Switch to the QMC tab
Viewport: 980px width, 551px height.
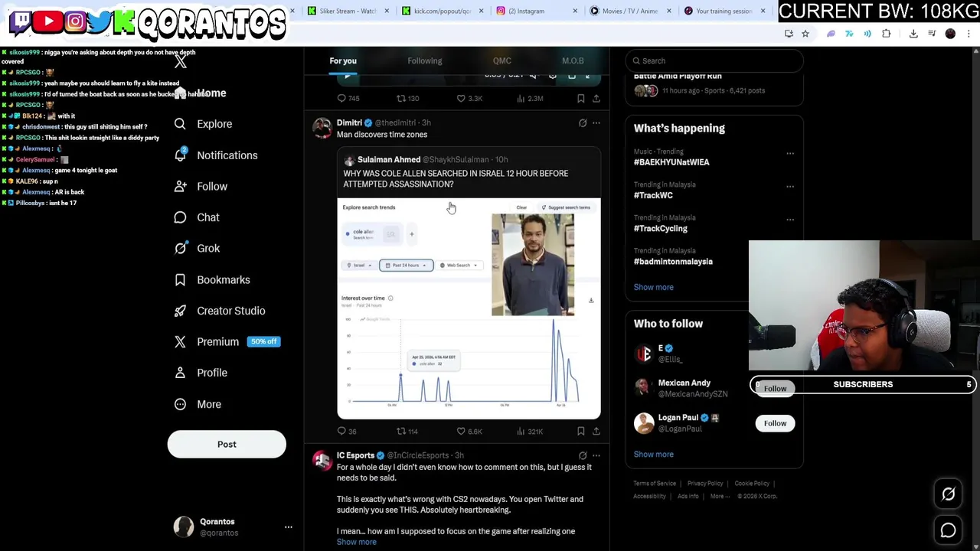tap(502, 61)
